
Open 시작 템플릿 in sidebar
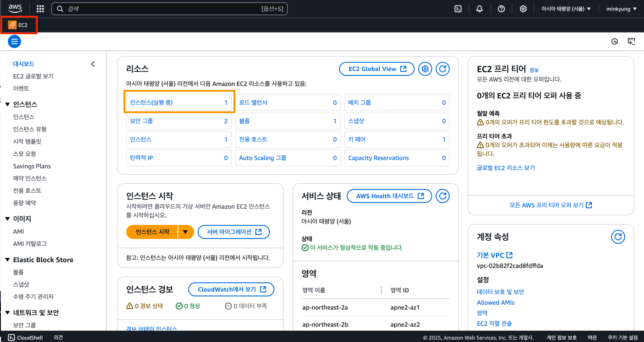click(27, 142)
